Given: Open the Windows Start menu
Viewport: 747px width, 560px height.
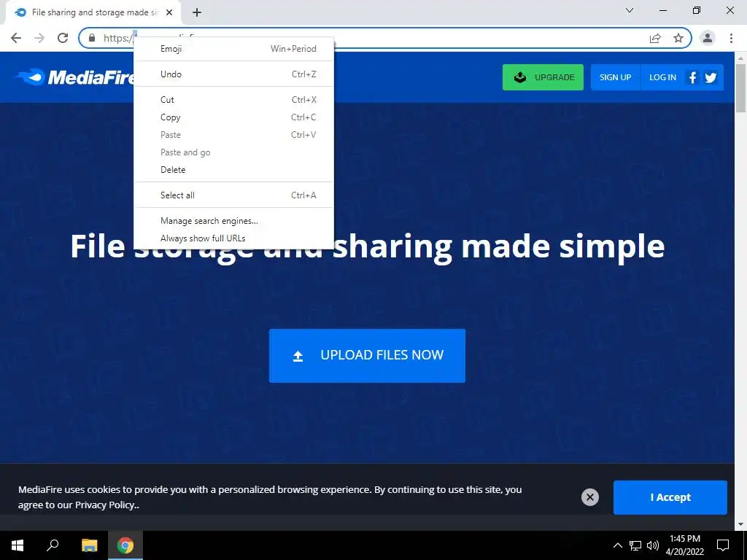Looking at the screenshot, I should (x=18, y=545).
